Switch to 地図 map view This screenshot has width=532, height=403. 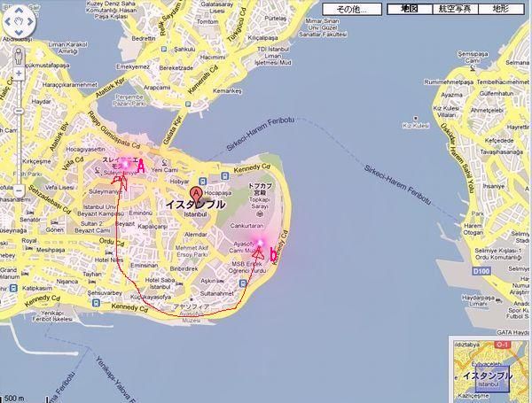pos(410,9)
